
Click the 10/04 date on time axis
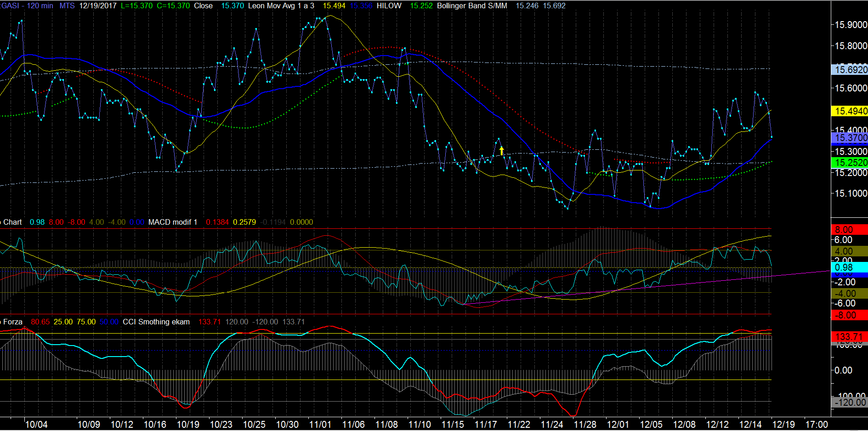pos(36,425)
